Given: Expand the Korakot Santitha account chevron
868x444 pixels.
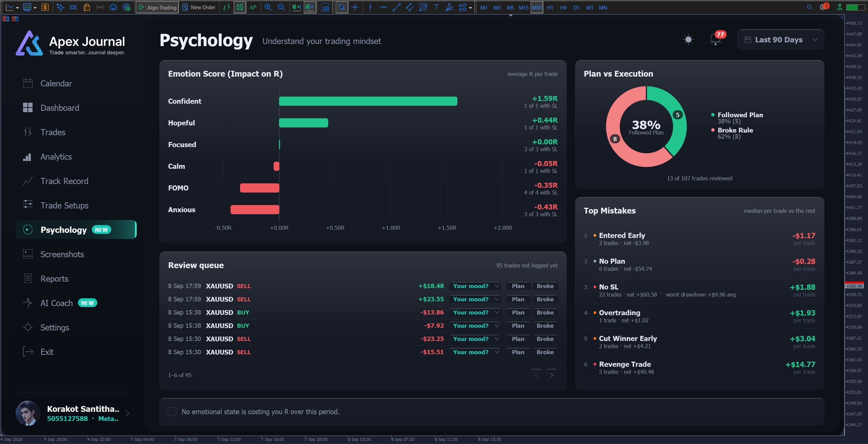Looking at the screenshot, I should (127, 413).
